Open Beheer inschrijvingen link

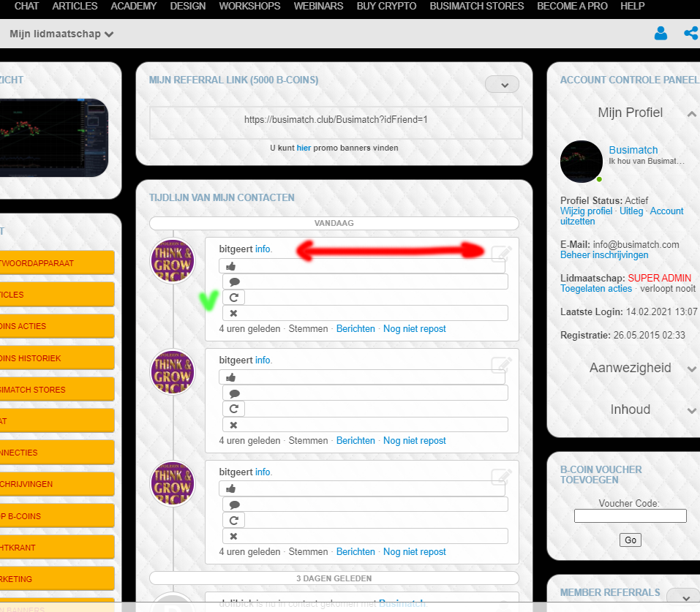[x=604, y=255]
